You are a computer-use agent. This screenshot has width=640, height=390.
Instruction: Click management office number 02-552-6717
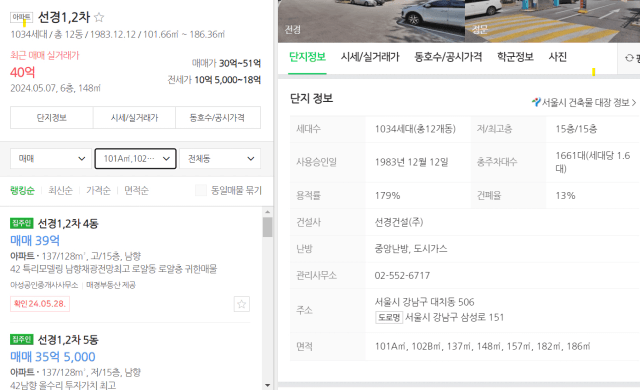[x=402, y=275]
